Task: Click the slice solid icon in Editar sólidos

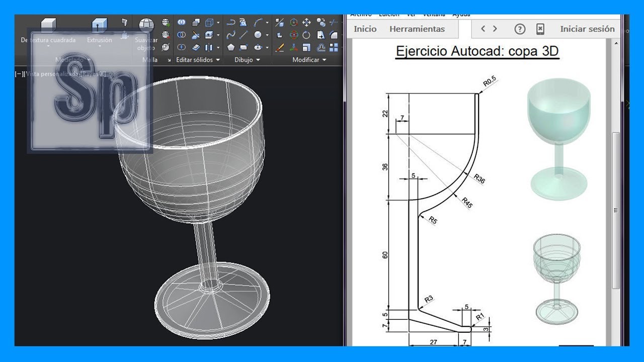Action: [196, 35]
